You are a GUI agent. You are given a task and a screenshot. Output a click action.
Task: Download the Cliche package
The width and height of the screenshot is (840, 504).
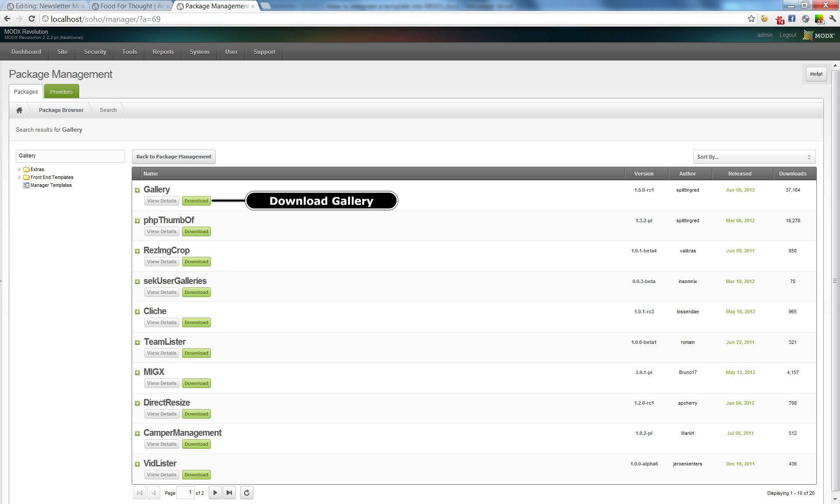tap(196, 322)
